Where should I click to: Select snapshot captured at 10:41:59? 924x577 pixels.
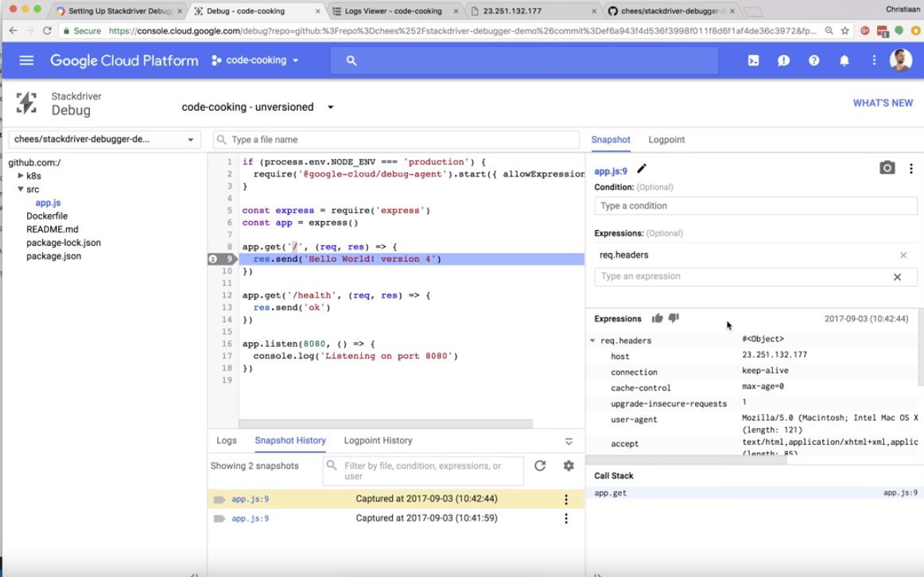(396, 519)
